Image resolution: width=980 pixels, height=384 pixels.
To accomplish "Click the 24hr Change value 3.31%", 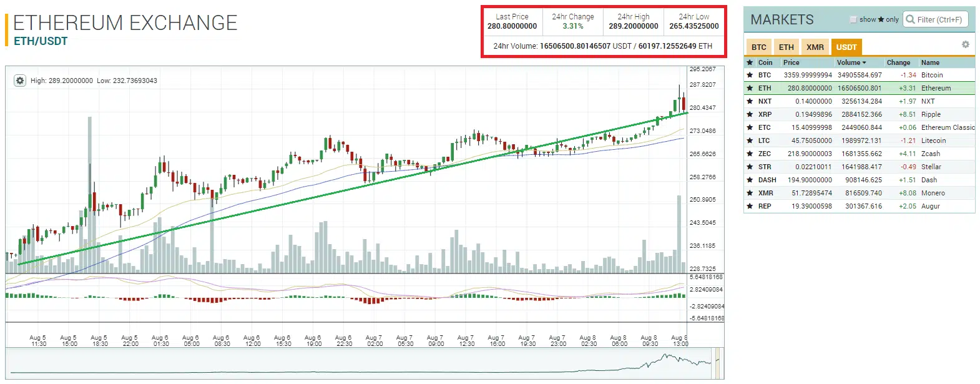I will tap(573, 26).
